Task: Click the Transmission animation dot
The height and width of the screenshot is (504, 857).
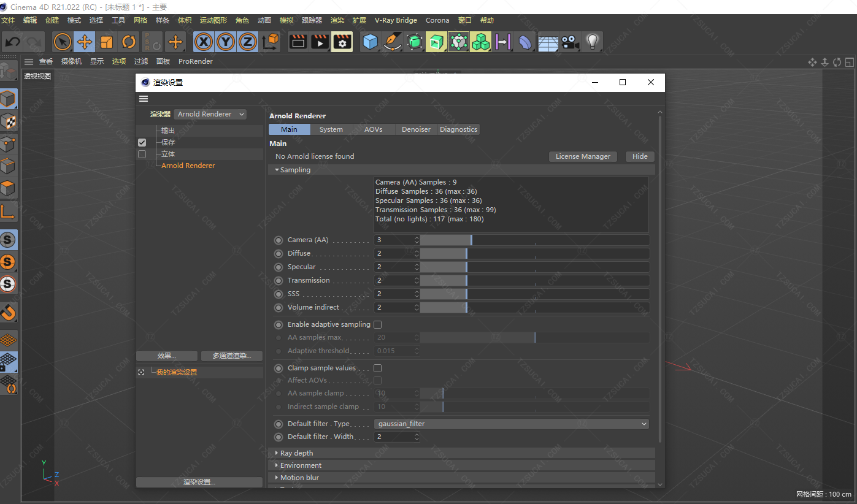Action: pos(279,280)
